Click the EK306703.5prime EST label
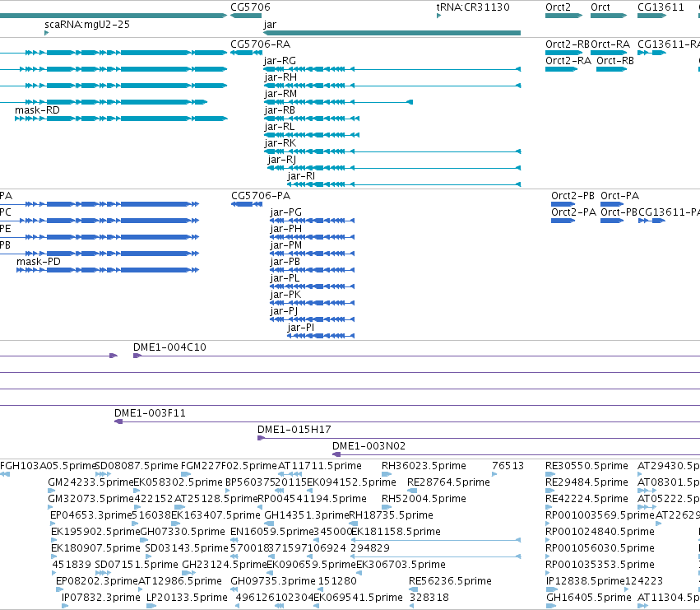This screenshot has width=700, height=610. (x=401, y=565)
